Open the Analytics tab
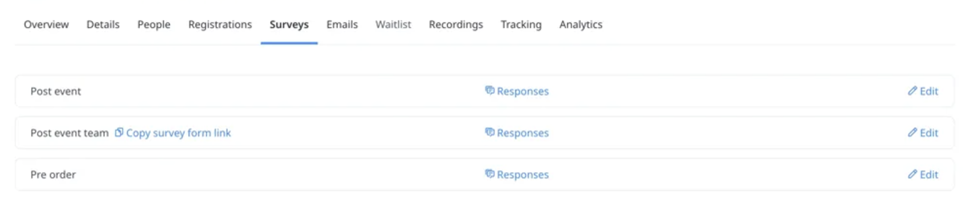The image size is (980, 220). pyautogui.click(x=580, y=24)
